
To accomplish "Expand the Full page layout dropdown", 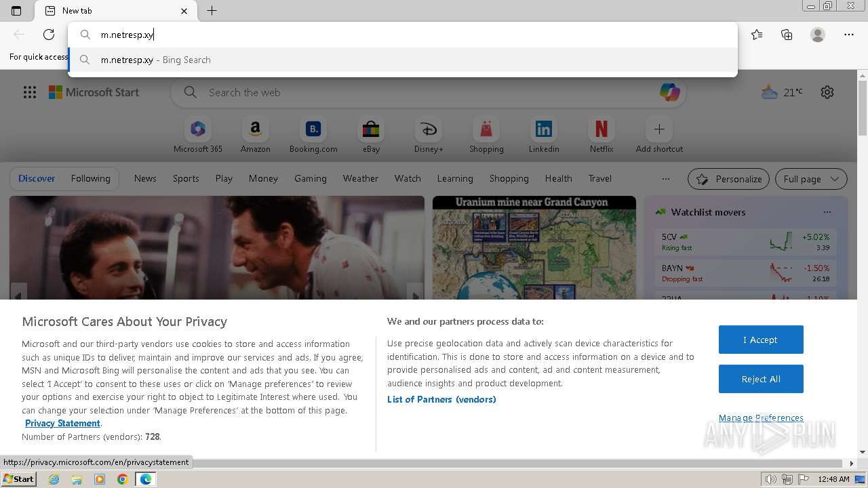I will (811, 179).
